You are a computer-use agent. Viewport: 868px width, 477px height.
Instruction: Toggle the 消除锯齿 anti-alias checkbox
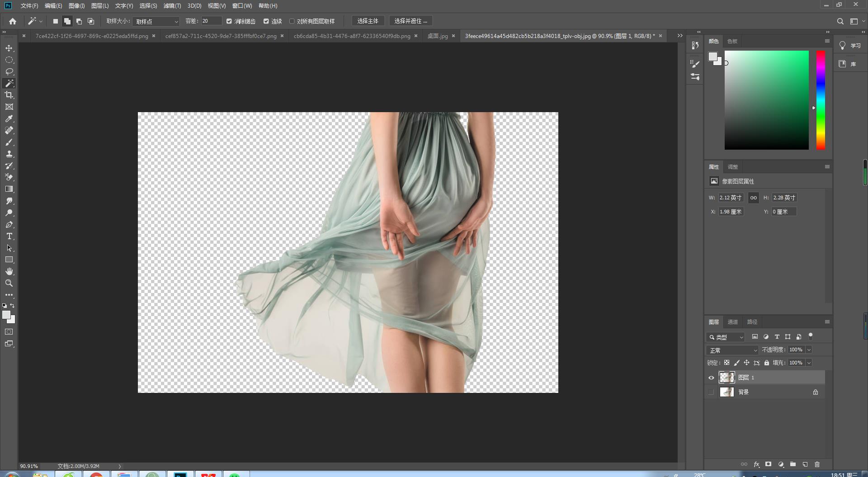(229, 21)
